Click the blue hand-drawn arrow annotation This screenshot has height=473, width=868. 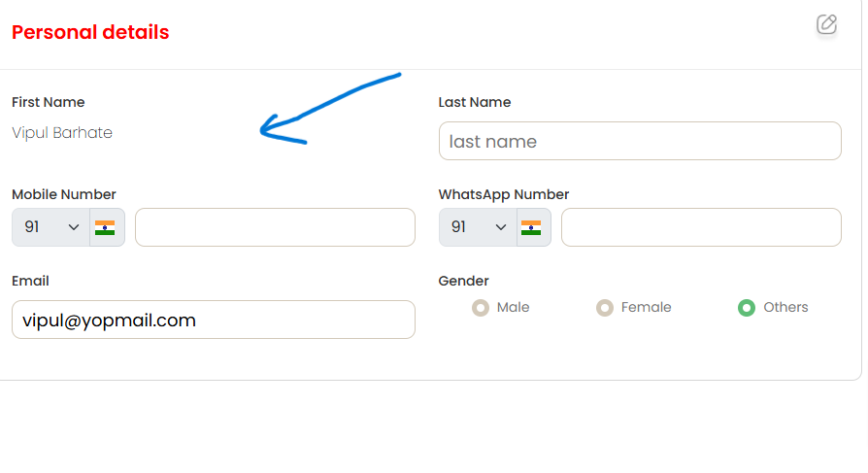(x=330, y=109)
